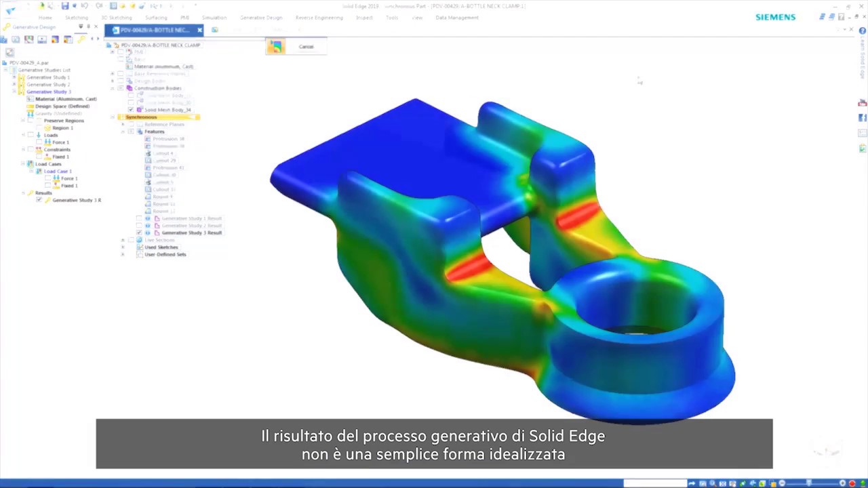Close the PDV-00429/A-BOTTLE NEC... document tab
Image resolution: width=868 pixels, height=488 pixels.
point(199,30)
